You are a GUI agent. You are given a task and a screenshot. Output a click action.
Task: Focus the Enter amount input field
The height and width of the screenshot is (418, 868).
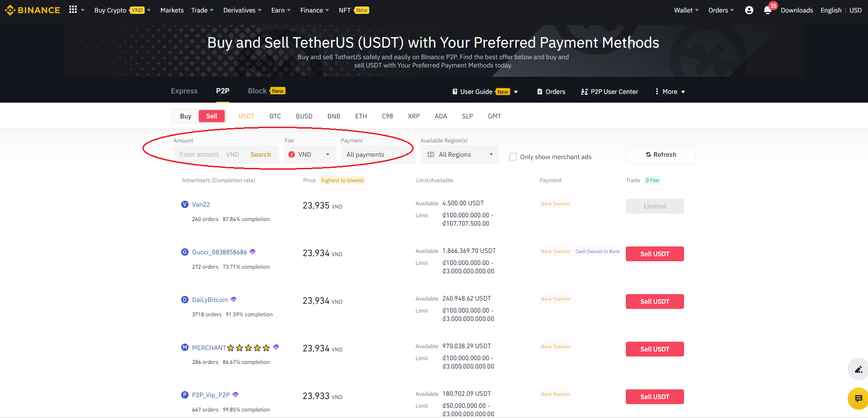point(199,154)
